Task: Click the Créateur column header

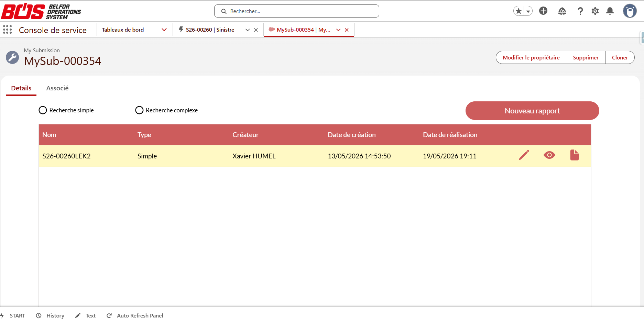Action: pyautogui.click(x=245, y=135)
